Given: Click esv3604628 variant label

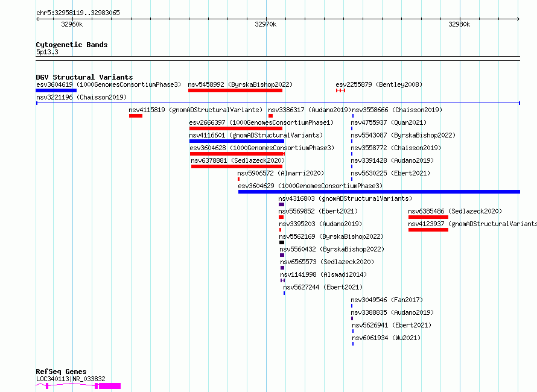Looking at the screenshot, I should click(262, 148).
